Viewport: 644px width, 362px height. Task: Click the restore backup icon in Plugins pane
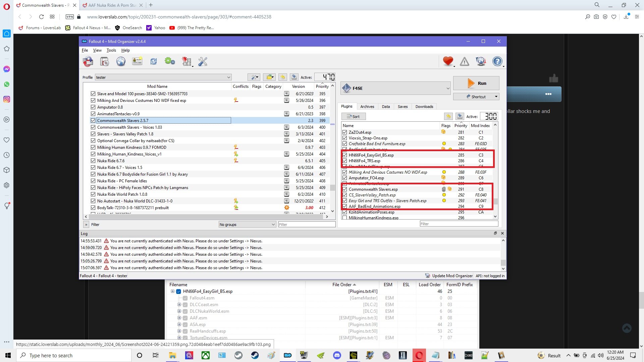click(x=448, y=116)
